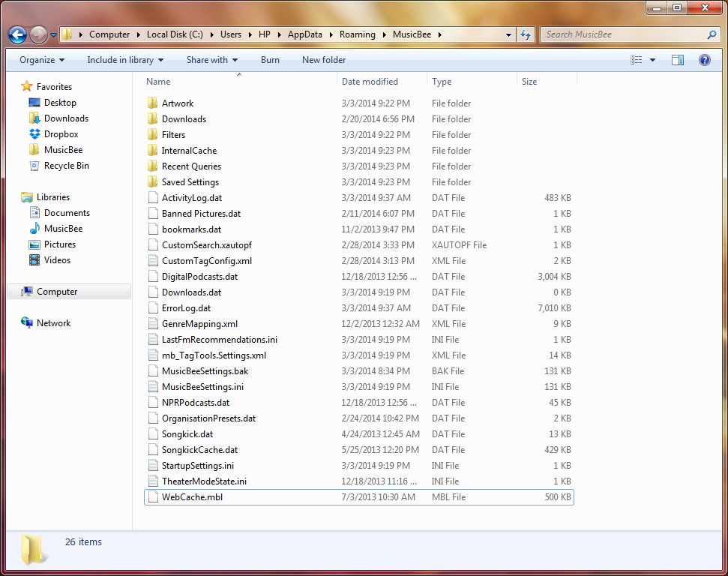728x576 pixels.
Task: Expand the address bar history dropdown
Action: 508,34
